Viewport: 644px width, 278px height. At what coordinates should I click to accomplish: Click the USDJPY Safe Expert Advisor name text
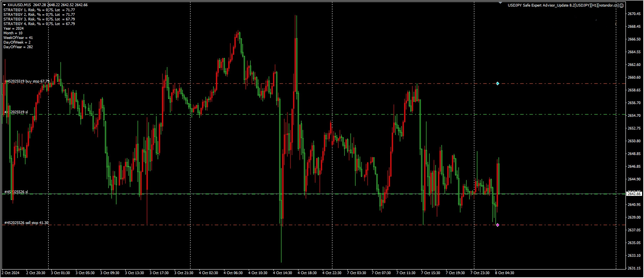tap(563, 5)
